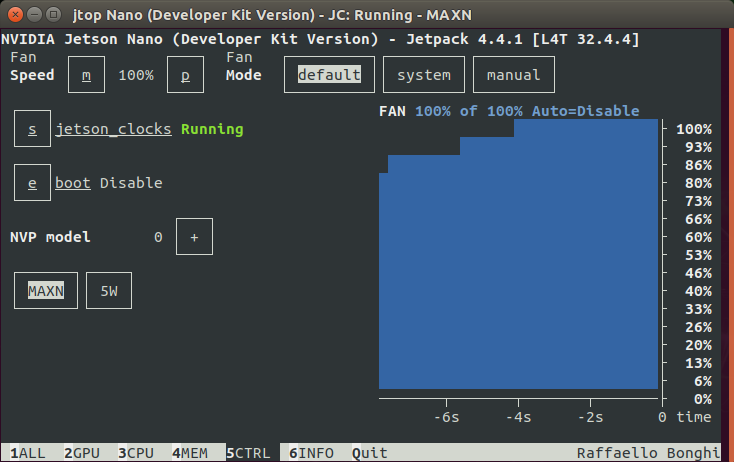Decrease fan speed with the m button
This screenshot has width=734, height=462.
pyautogui.click(x=86, y=75)
